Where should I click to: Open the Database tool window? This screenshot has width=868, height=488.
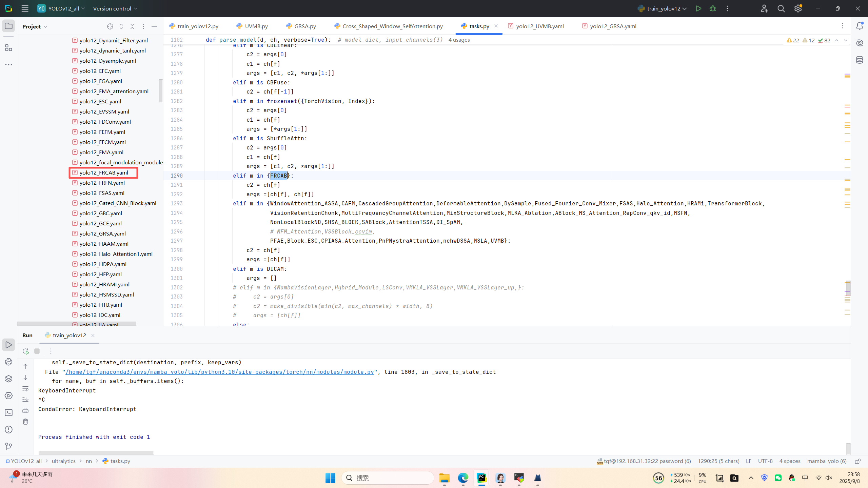(x=860, y=60)
